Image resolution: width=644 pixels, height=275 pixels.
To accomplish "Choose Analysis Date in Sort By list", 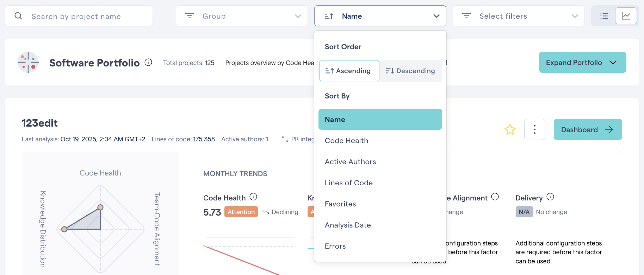I will (347, 225).
